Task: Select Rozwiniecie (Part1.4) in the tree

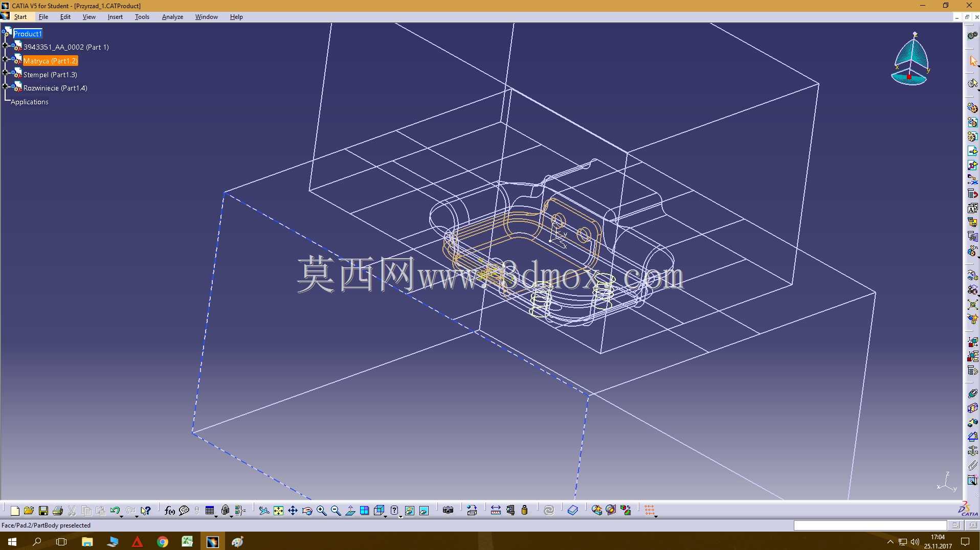Action: click(55, 88)
